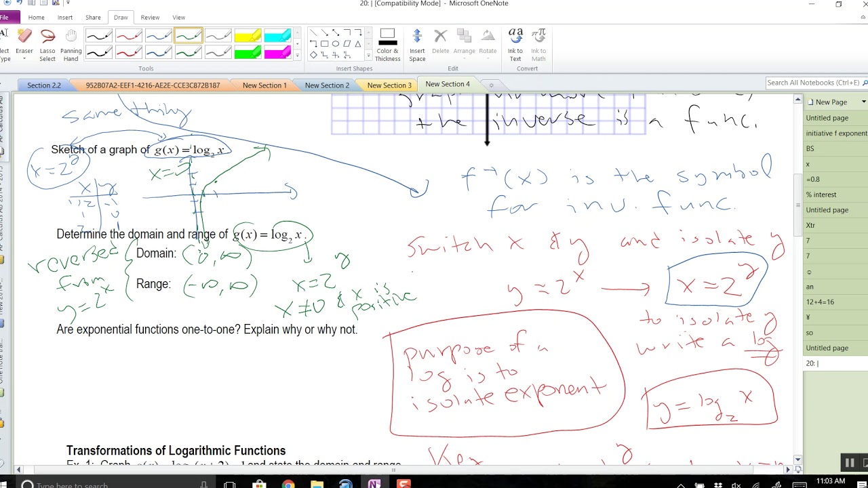Screen dimensions: 868x488
Task: Pick the highlighted green pen, top row
Action: coord(188,36)
